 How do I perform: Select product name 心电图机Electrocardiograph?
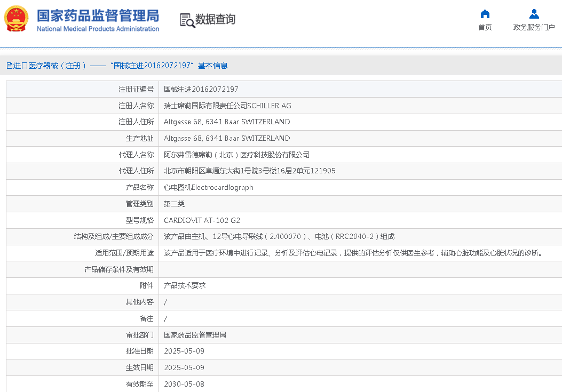point(209,187)
